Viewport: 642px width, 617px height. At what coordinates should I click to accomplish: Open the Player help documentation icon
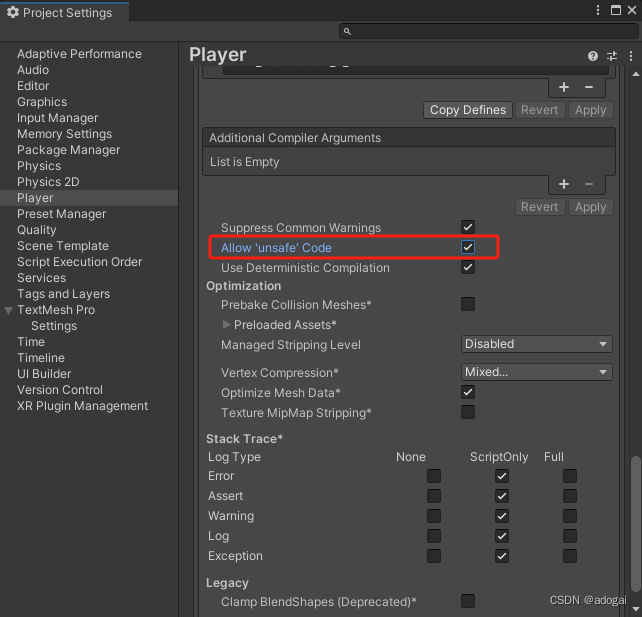pyautogui.click(x=593, y=56)
